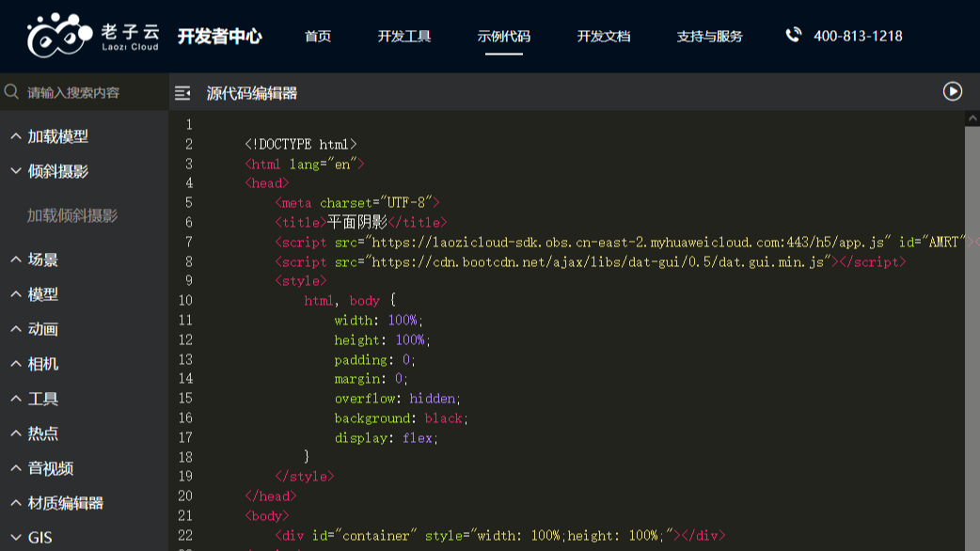Click the phone icon in header

click(793, 35)
